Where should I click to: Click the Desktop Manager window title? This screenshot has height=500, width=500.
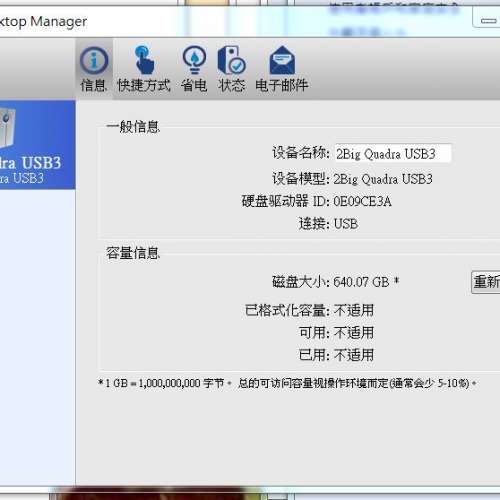point(43,22)
